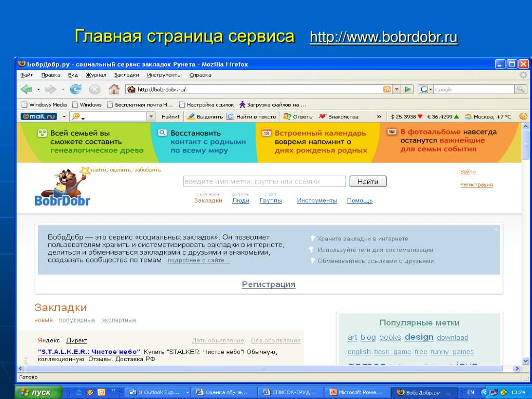The height and width of the screenshot is (399, 532).
Task: Open the Группы section link
Action: pyautogui.click(x=270, y=201)
